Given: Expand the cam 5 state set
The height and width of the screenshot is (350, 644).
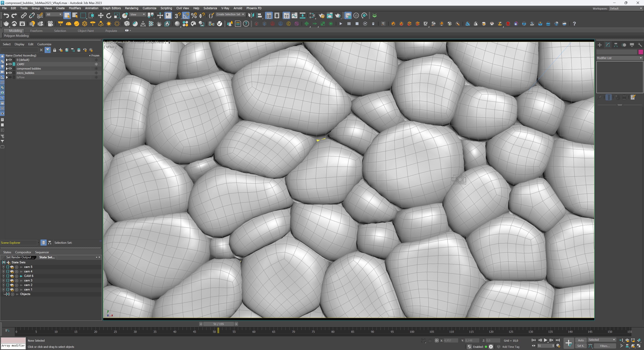Looking at the screenshot, I should click(x=3, y=267).
